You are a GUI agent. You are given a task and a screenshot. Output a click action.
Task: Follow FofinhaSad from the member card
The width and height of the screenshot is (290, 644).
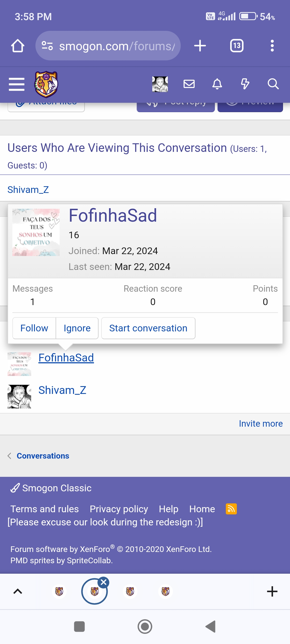[x=34, y=328]
